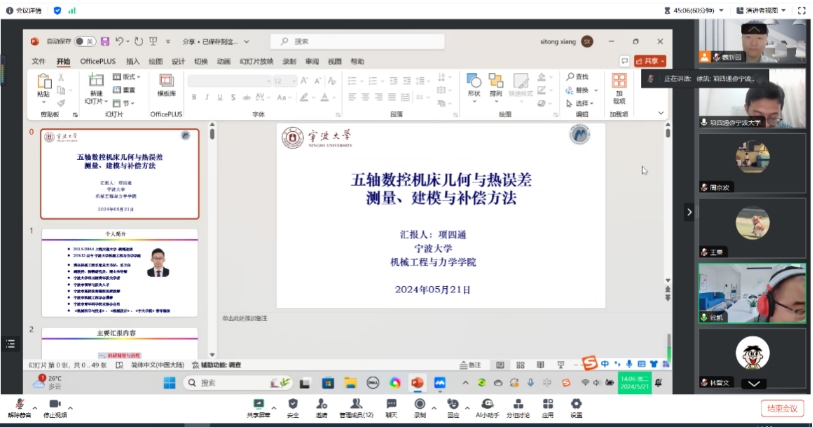This screenshot has width=813, height=427.
Task: Click the Save icon in PowerPoint title bar
Action: pyautogui.click(x=105, y=41)
